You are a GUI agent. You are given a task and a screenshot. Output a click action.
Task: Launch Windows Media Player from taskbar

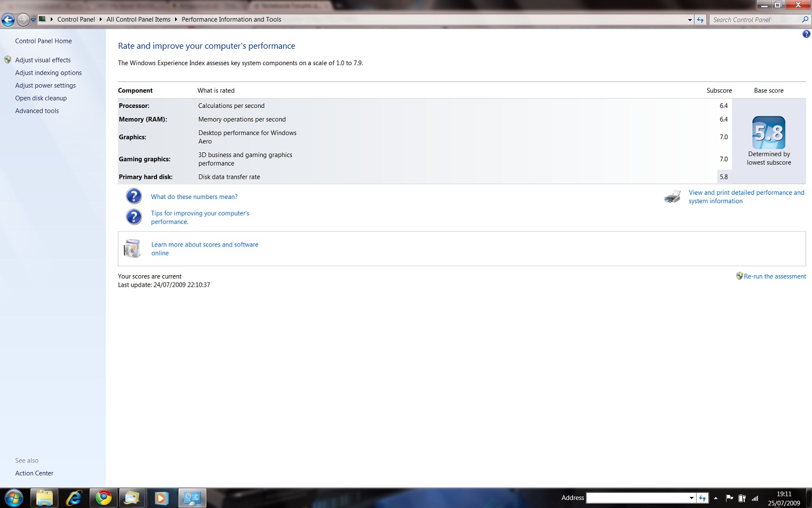click(161, 498)
